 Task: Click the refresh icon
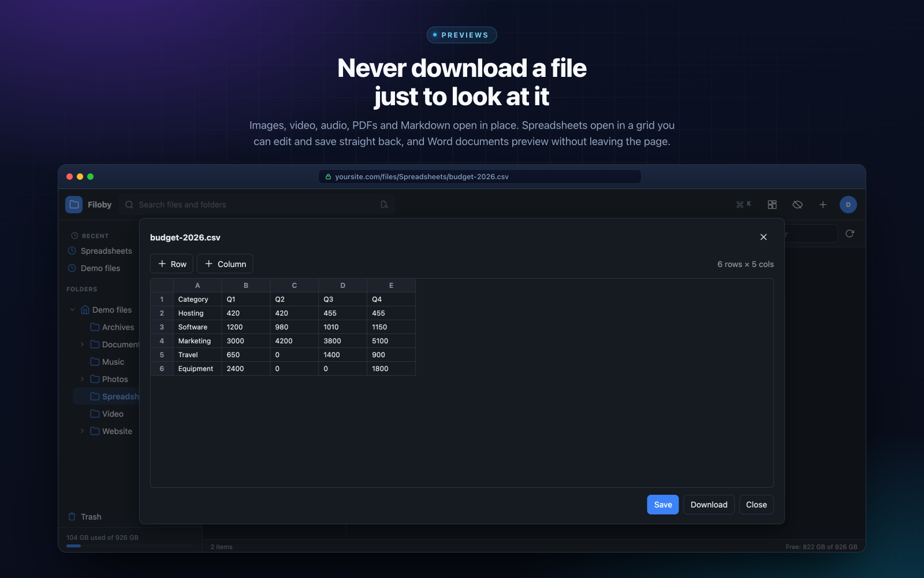(x=850, y=234)
